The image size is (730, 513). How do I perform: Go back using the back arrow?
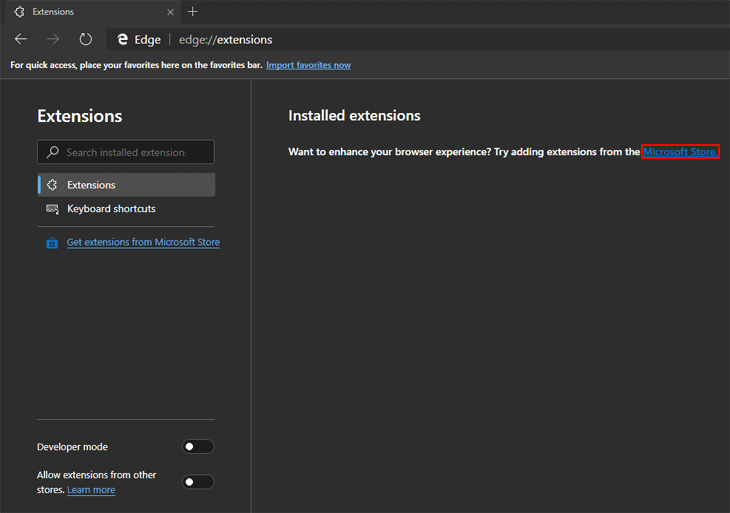[21, 39]
